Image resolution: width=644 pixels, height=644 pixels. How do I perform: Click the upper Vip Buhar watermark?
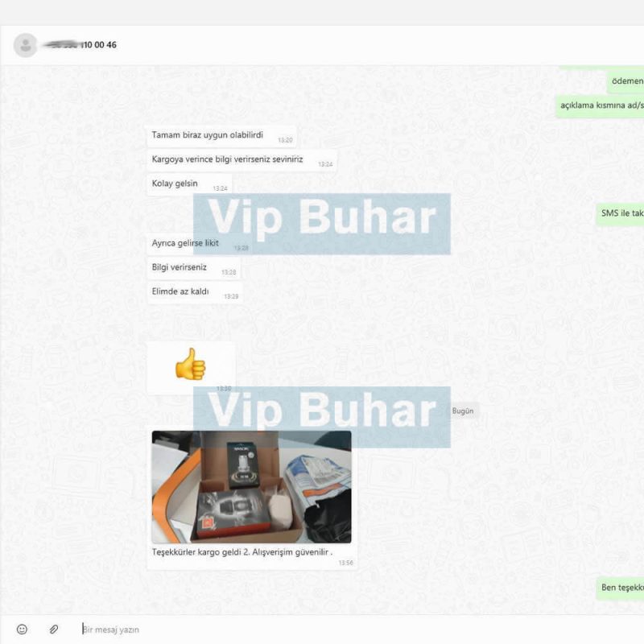point(321,224)
